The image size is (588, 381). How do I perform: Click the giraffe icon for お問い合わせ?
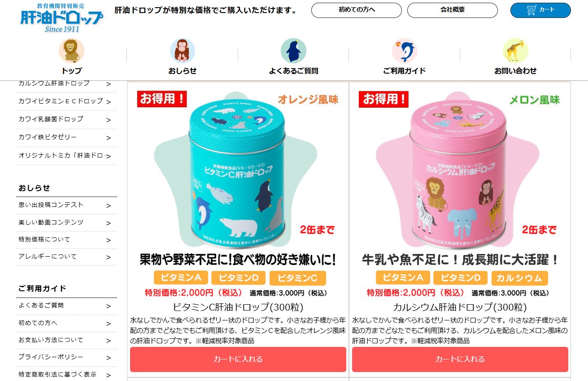(x=515, y=50)
